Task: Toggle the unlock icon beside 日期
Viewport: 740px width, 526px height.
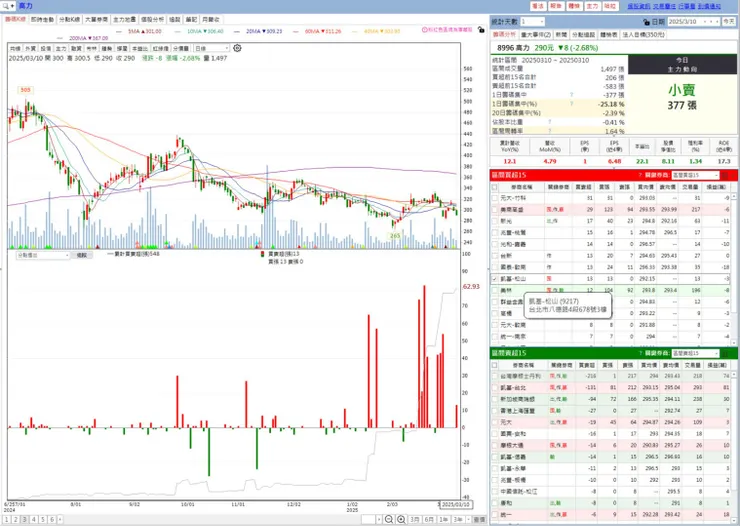Action: [x=646, y=22]
